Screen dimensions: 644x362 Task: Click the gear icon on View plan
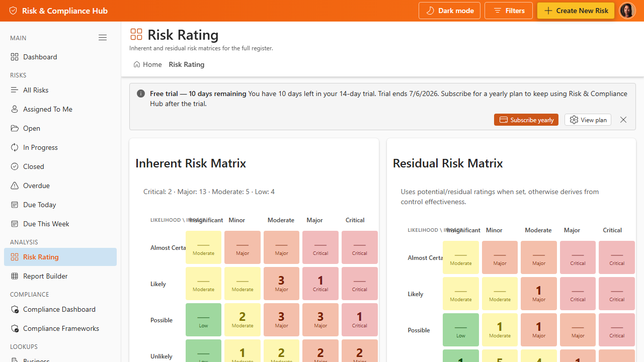(x=574, y=120)
